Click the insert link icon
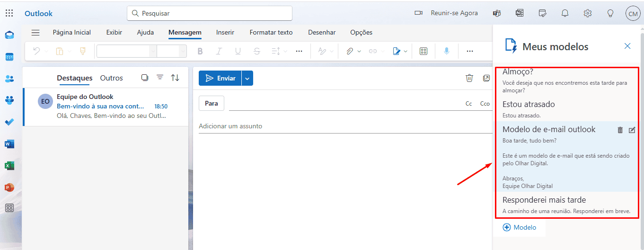 tap(373, 51)
